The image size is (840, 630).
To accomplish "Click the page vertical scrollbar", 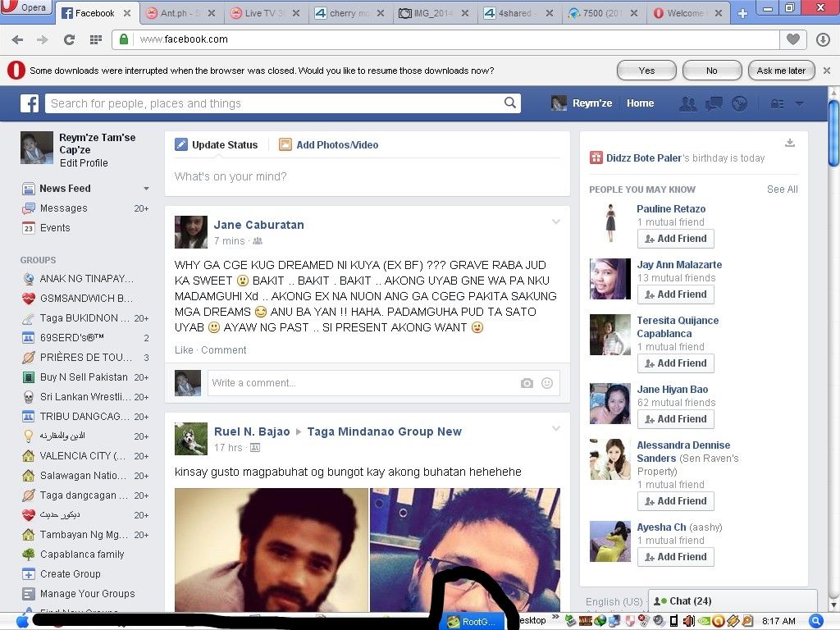I will click(x=833, y=328).
